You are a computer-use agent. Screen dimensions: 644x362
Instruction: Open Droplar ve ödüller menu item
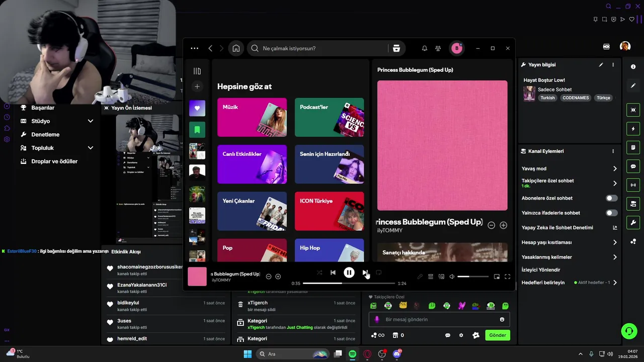pos(54,161)
